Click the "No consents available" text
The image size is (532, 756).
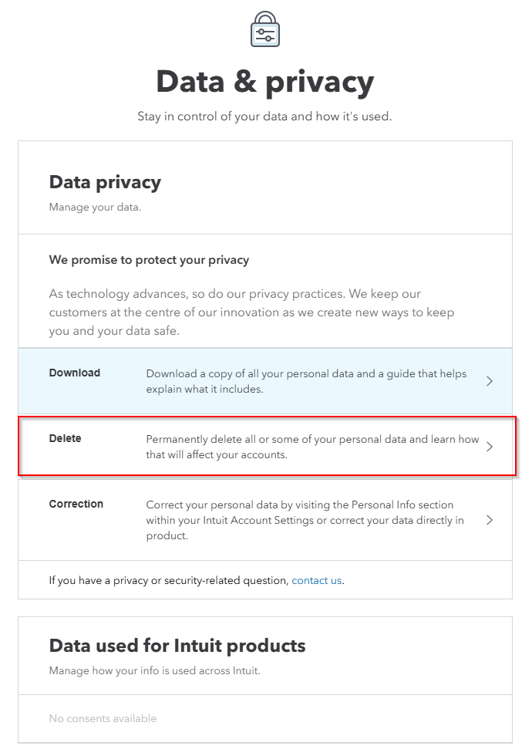pyautogui.click(x=103, y=718)
